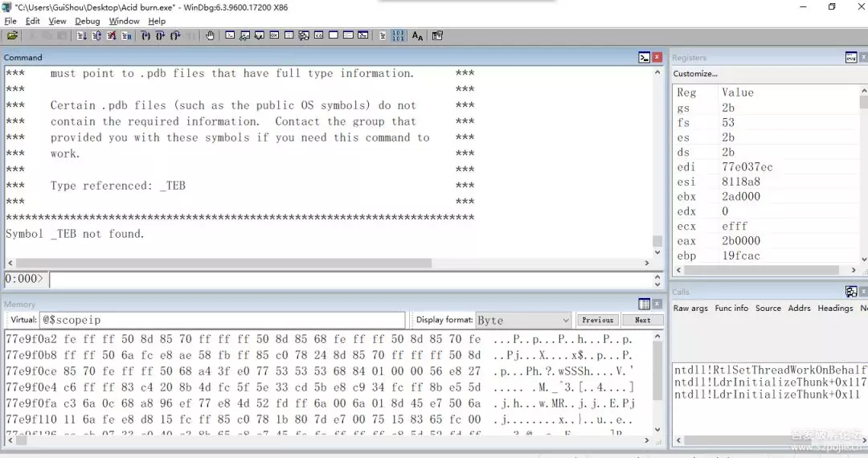Click the Step Over toolbar icon

point(161,36)
